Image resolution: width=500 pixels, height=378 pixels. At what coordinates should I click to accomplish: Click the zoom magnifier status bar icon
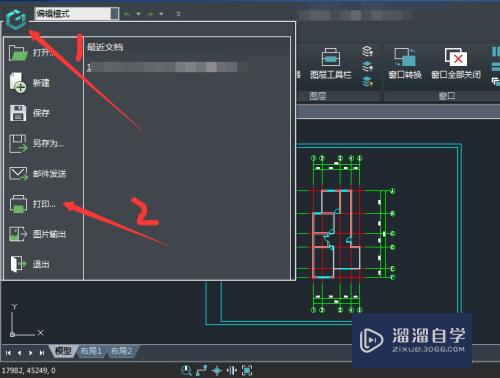186,370
